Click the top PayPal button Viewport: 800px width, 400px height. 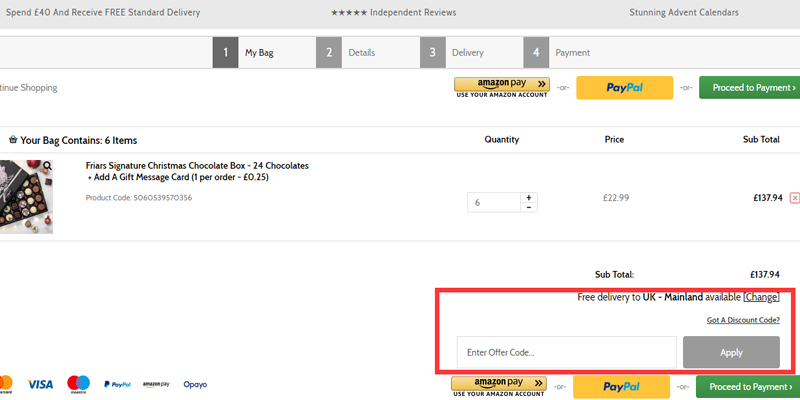pos(623,88)
